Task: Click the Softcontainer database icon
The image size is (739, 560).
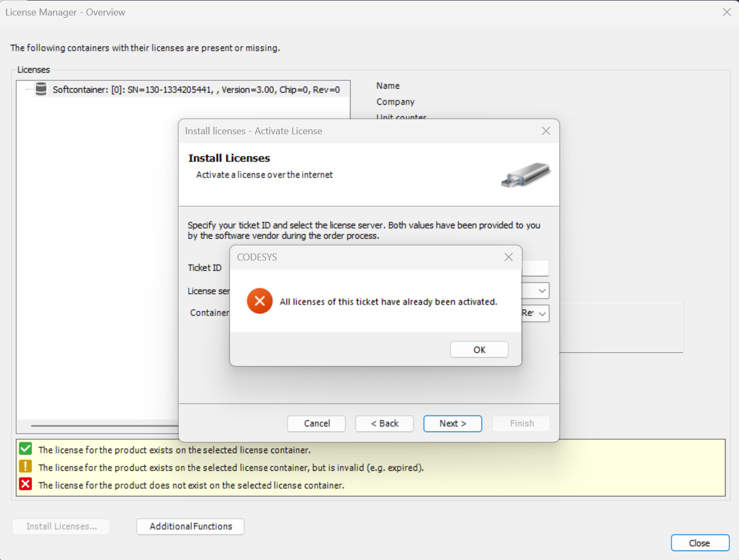Action: click(x=41, y=89)
